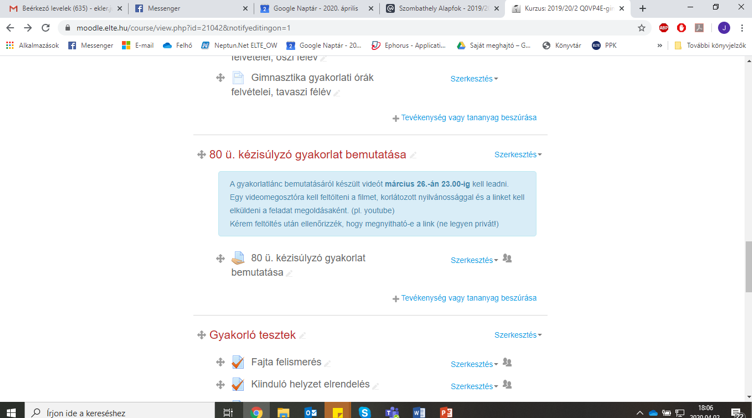Click rename pencil after 'felvételei, tavaszi félév'
Viewport: 752px width, 418px height.
[337, 93]
